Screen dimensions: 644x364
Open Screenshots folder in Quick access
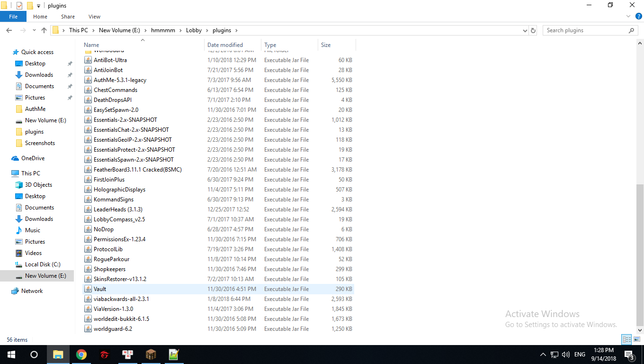(x=40, y=143)
